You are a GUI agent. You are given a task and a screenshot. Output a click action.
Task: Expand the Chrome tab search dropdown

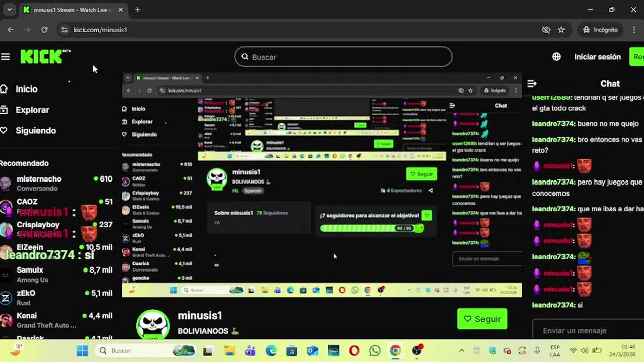click(9, 10)
